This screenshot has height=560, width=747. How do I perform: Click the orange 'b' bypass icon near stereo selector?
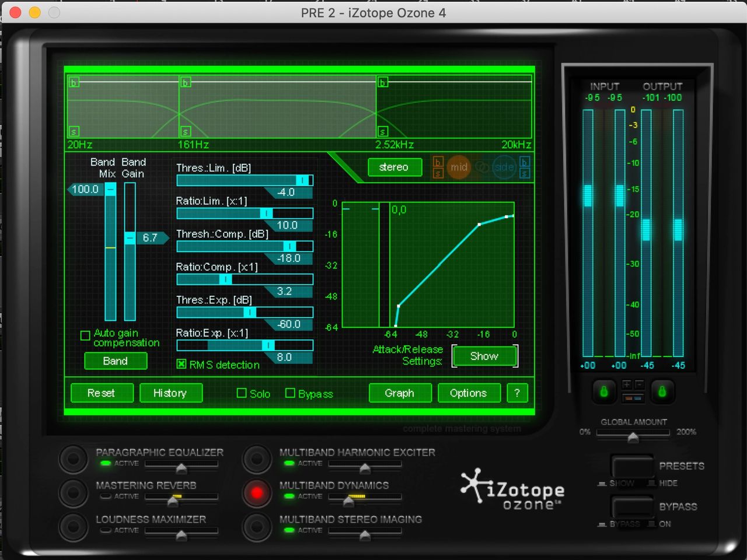(x=437, y=163)
